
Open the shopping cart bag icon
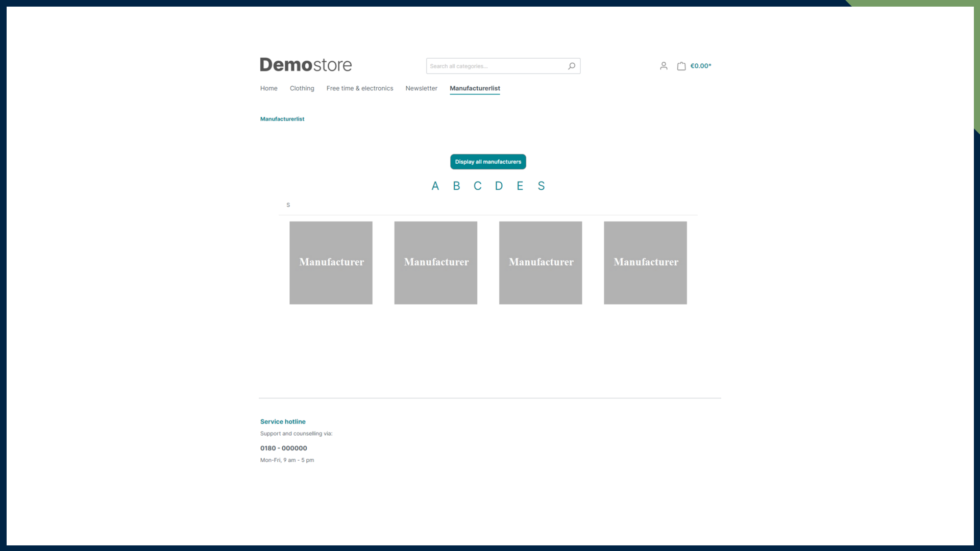click(x=681, y=66)
